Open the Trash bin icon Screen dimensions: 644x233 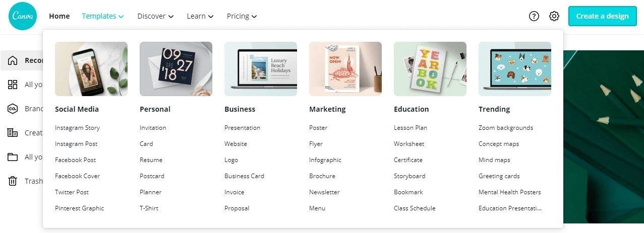13,181
